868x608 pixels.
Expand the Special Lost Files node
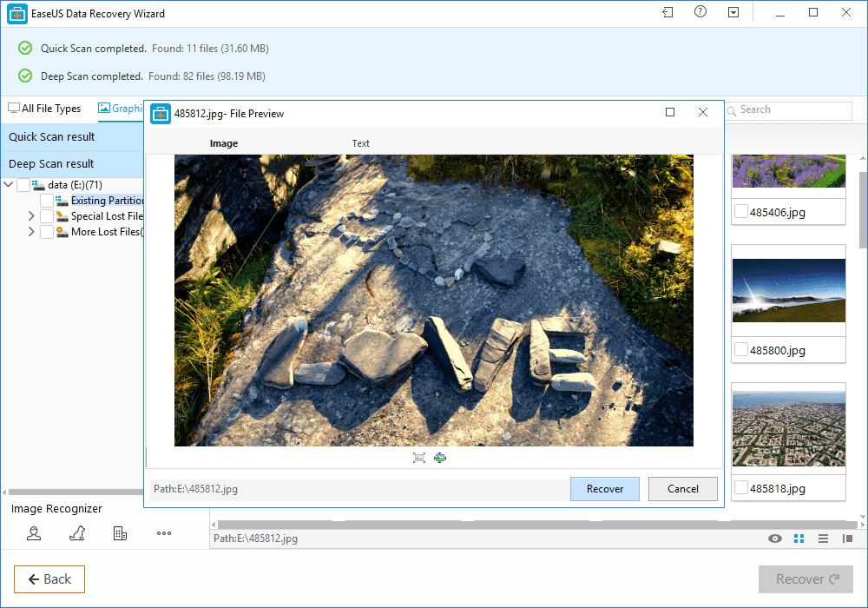click(x=31, y=216)
